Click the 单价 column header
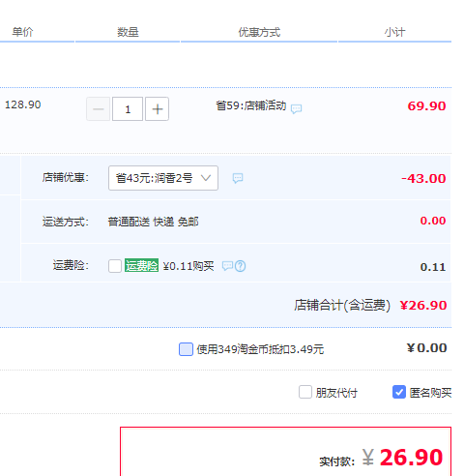Image resolution: width=464 pixels, height=476 pixels. point(22,32)
